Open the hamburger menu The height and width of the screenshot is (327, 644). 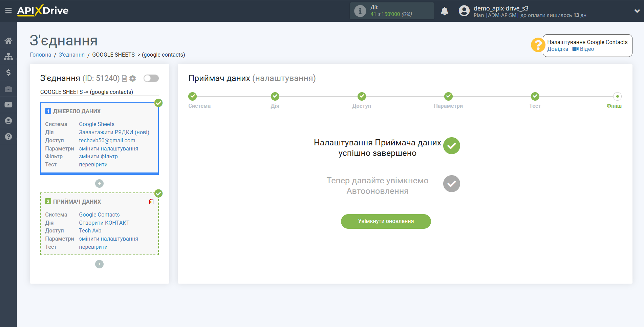pyautogui.click(x=8, y=11)
